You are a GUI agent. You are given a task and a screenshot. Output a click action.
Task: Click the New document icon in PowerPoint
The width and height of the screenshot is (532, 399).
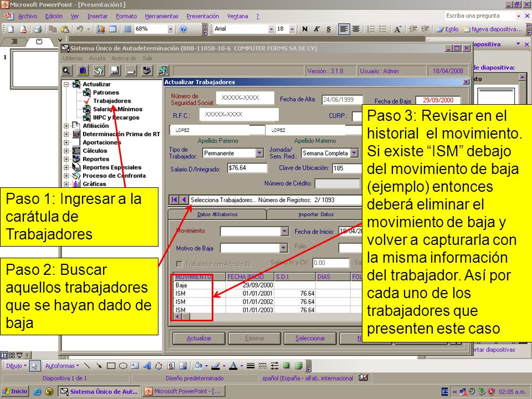[11, 29]
